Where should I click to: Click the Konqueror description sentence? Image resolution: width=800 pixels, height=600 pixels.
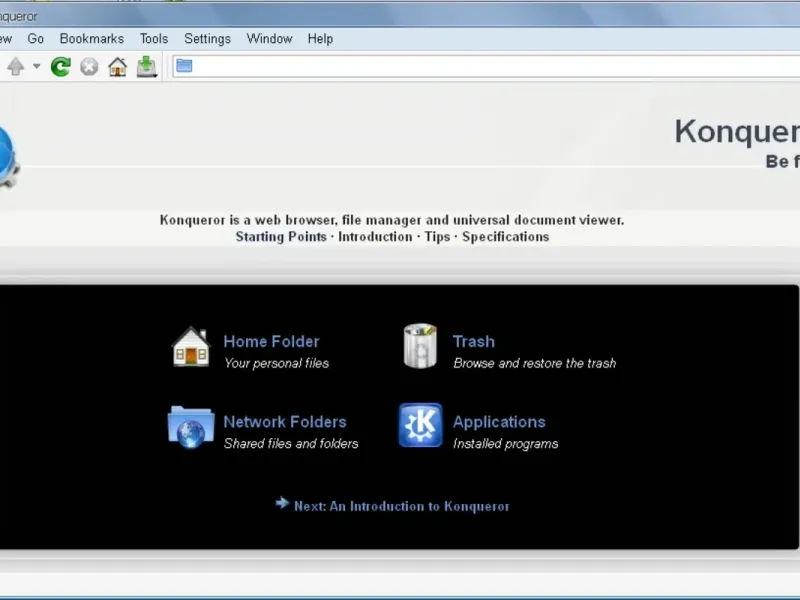392,220
